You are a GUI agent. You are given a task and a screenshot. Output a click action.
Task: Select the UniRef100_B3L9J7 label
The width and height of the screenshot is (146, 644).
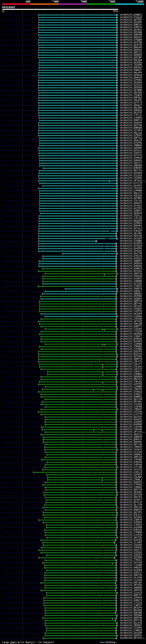click(131, 515)
